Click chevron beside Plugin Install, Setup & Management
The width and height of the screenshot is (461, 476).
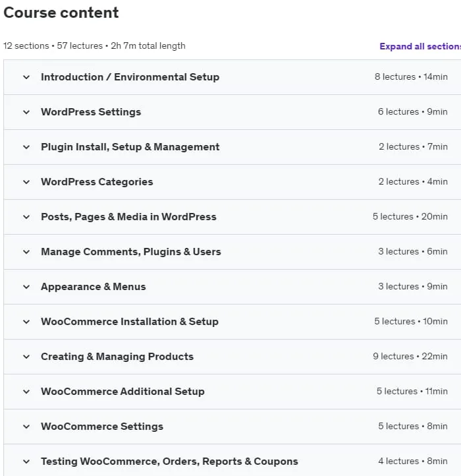26,147
